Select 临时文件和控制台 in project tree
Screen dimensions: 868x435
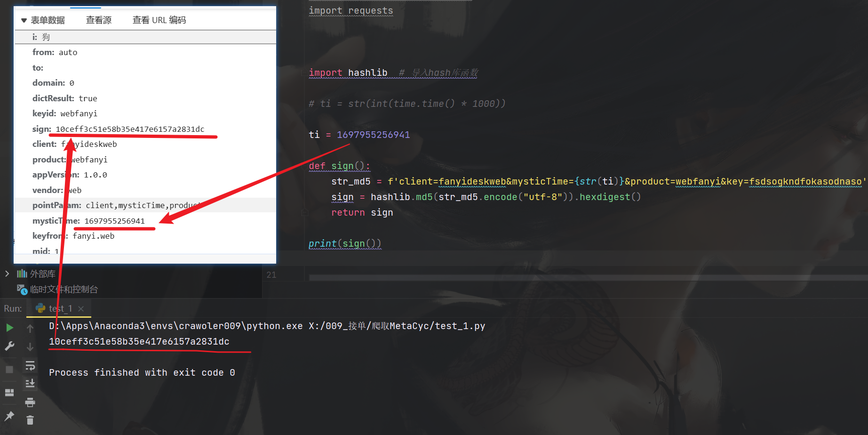click(64, 290)
